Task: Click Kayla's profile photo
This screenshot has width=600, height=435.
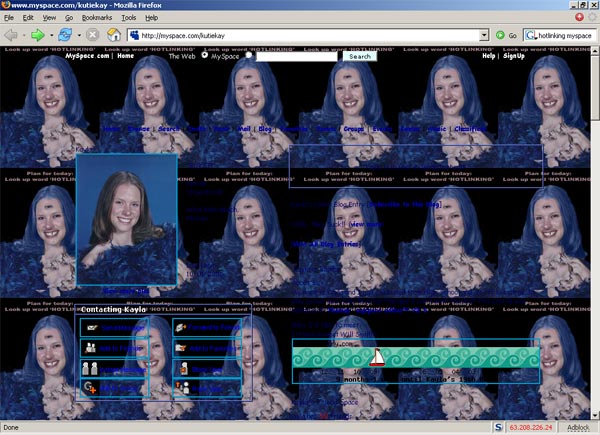Action: [127, 220]
